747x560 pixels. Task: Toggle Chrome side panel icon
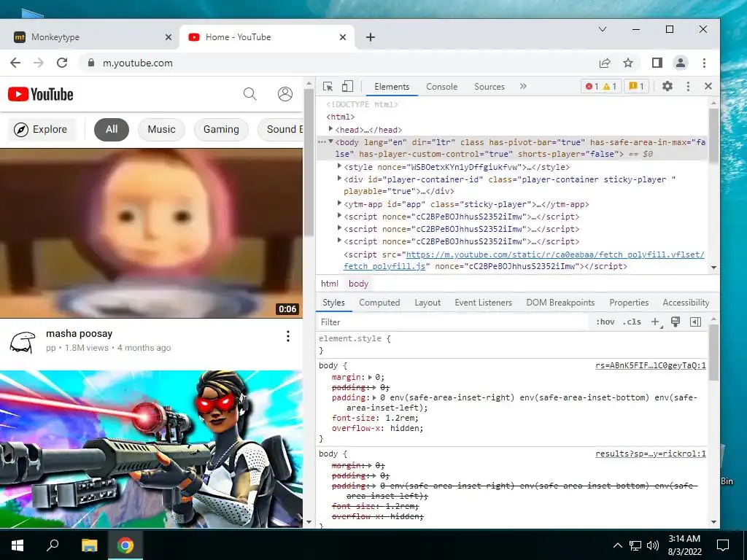coord(657,63)
